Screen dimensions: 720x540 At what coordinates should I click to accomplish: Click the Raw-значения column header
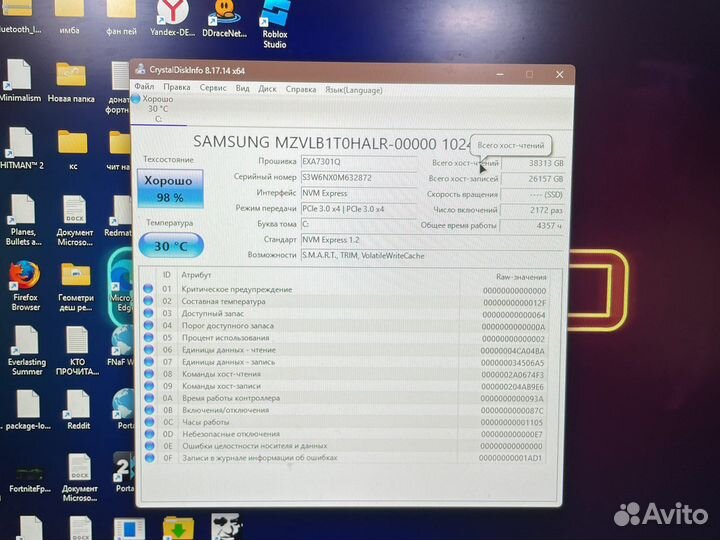point(521,277)
